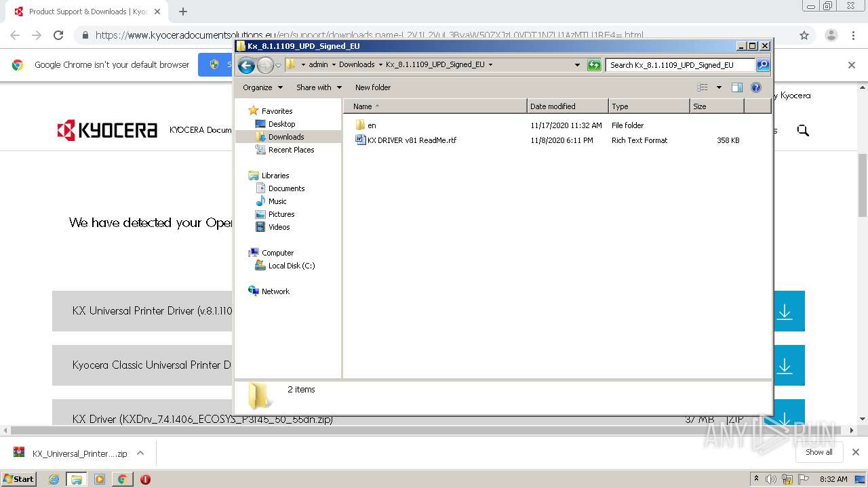The width and height of the screenshot is (868, 488).
Task: Bookmark this page with star icon
Action: point(804,35)
